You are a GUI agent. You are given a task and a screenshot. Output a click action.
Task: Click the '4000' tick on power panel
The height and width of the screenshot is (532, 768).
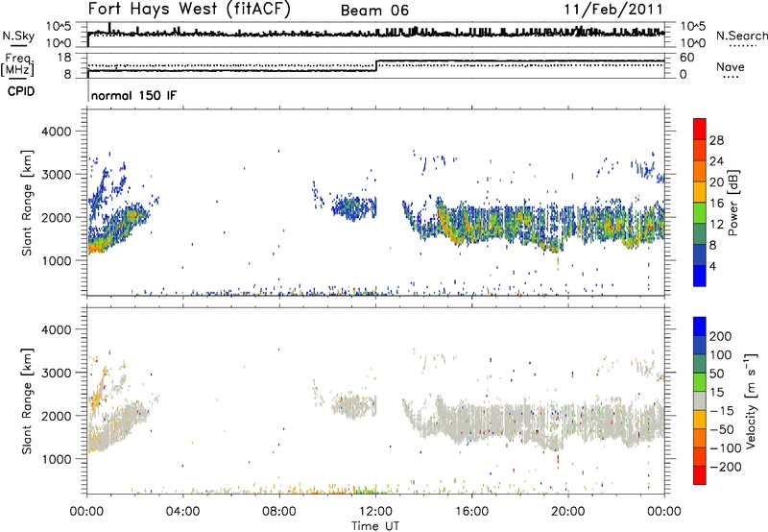pos(56,132)
